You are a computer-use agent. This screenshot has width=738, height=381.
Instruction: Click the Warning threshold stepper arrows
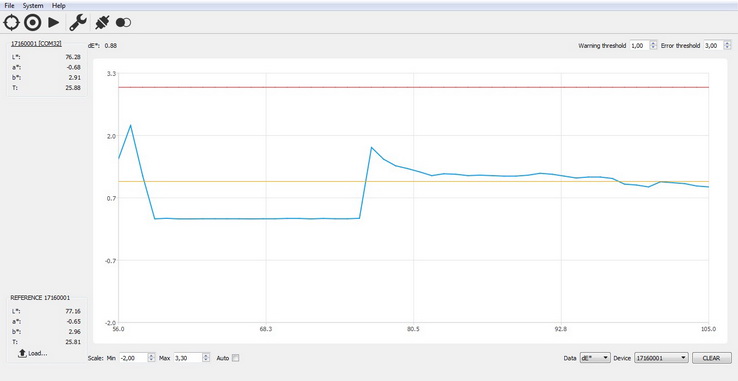(x=653, y=45)
